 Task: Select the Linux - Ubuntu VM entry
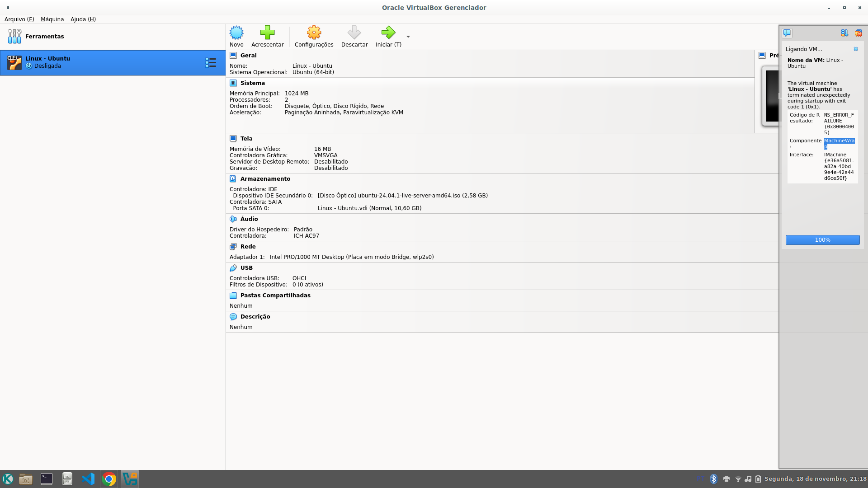[x=113, y=62]
